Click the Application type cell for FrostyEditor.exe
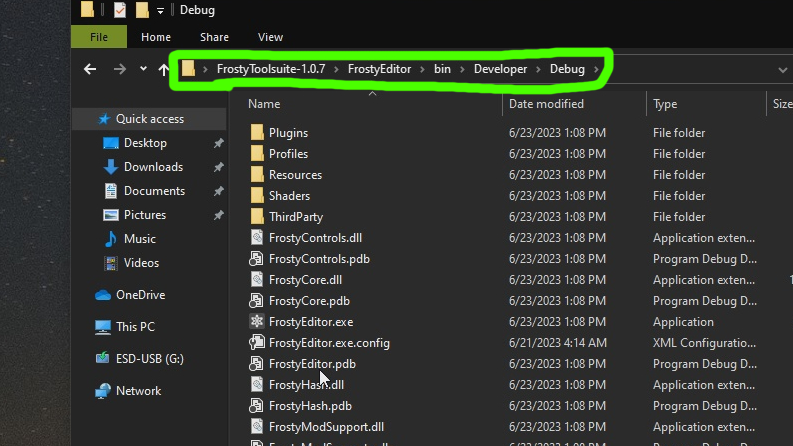The height and width of the screenshot is (446, 793). 683,322
